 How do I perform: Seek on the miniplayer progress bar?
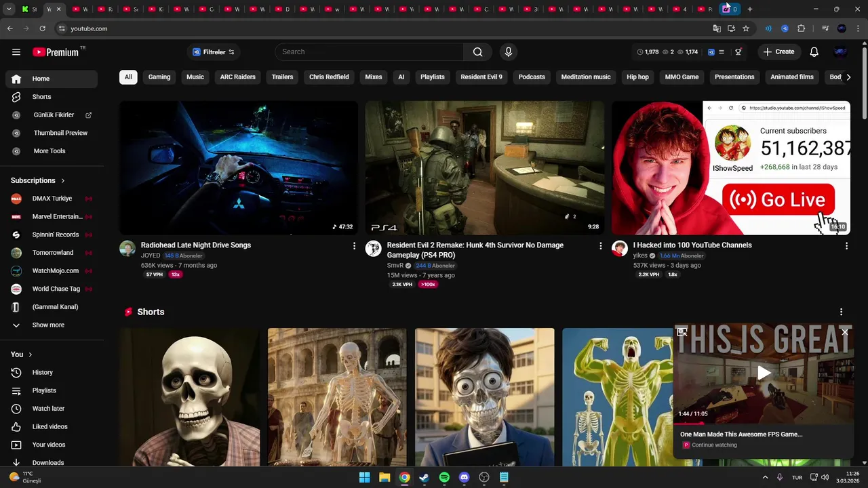click(764, 423)
